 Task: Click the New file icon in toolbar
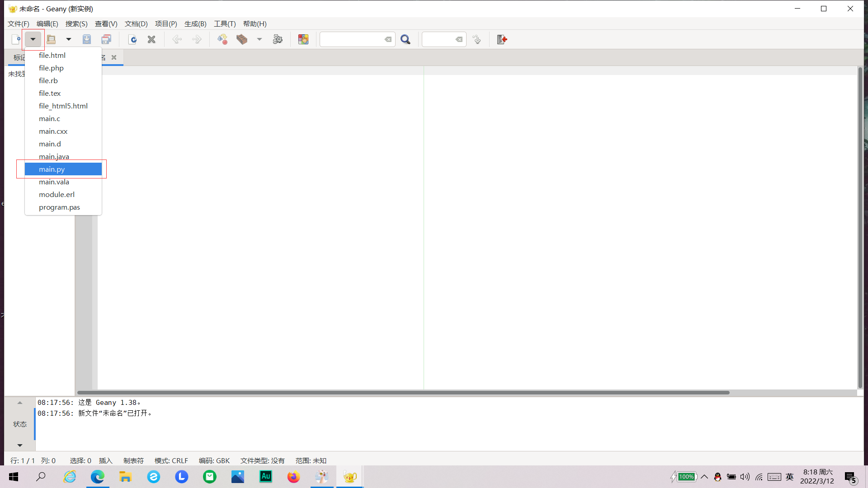(x=16, y=39)
